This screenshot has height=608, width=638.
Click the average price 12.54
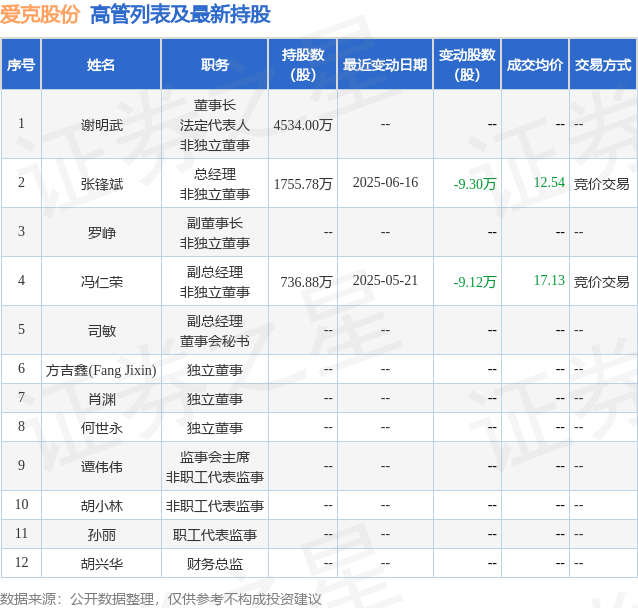pos(549,182)
